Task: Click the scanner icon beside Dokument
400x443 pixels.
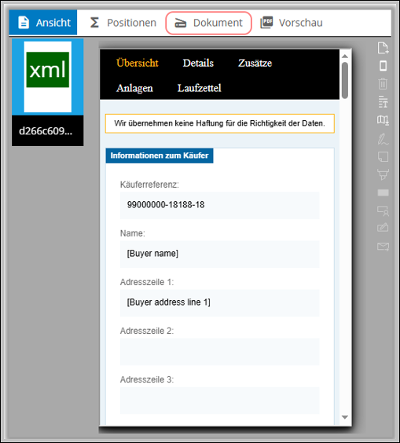Action: [180, 23]
